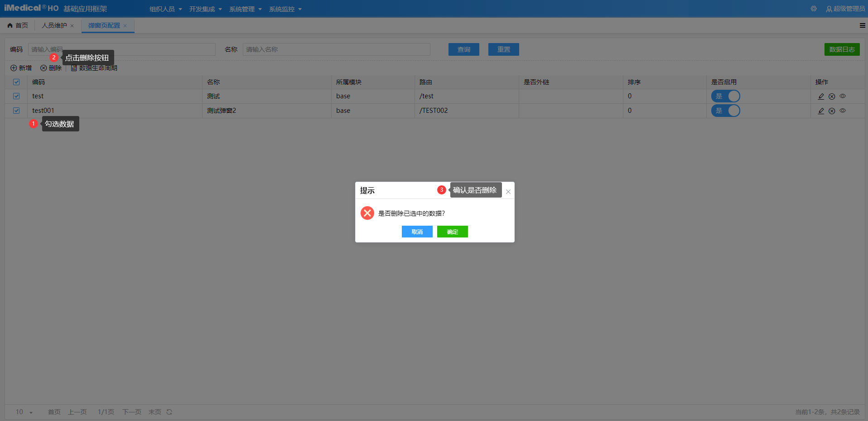
Task: Switch to the 人员维护 tab
Action: coord(54,25)
